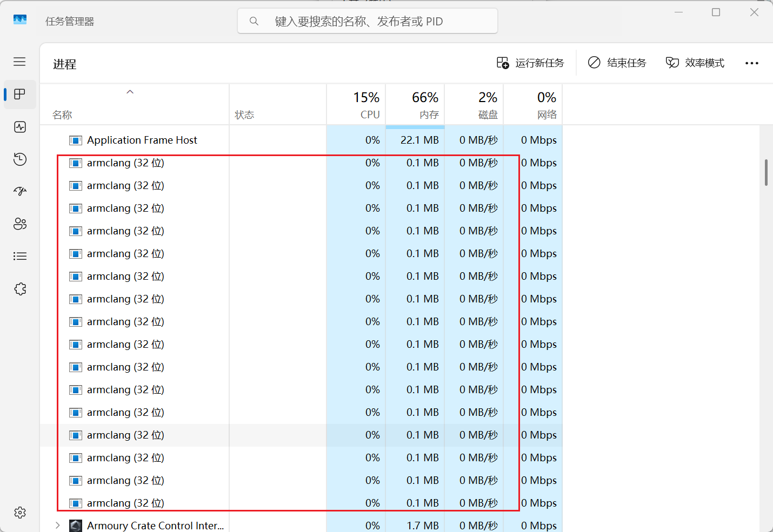Screen dimensions: 773x532
Task: Sort by the CPU 15% column header
Action: [356, 105]
